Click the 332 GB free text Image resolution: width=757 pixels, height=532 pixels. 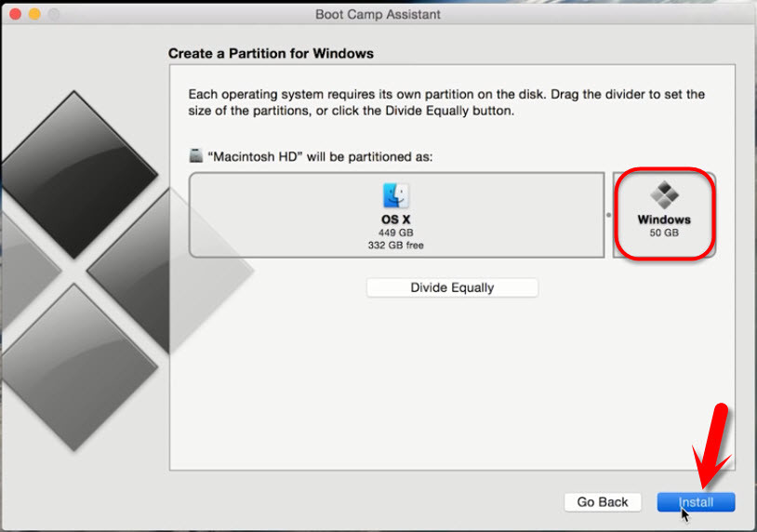click(396, 246)
